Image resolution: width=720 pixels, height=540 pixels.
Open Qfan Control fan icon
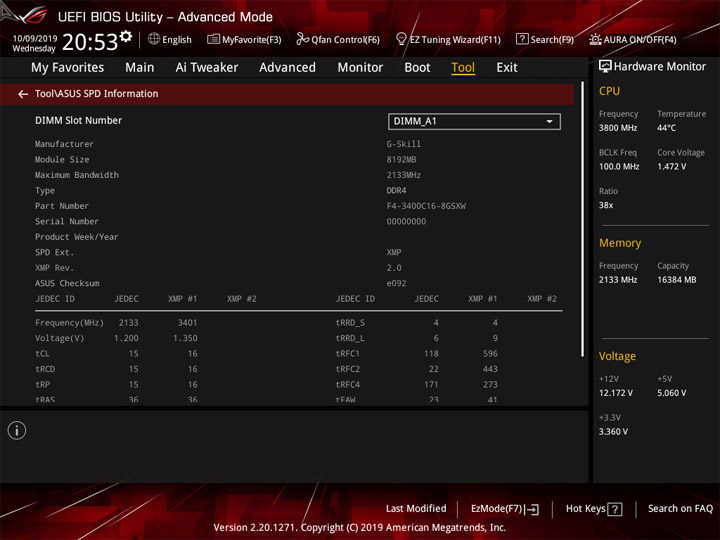(302, 39)
